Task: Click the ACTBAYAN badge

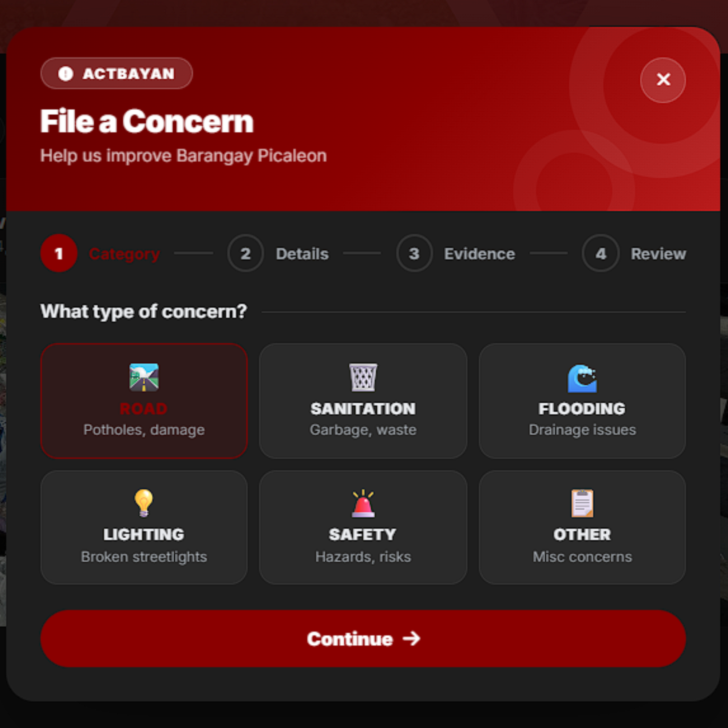Action: (117, 74)
